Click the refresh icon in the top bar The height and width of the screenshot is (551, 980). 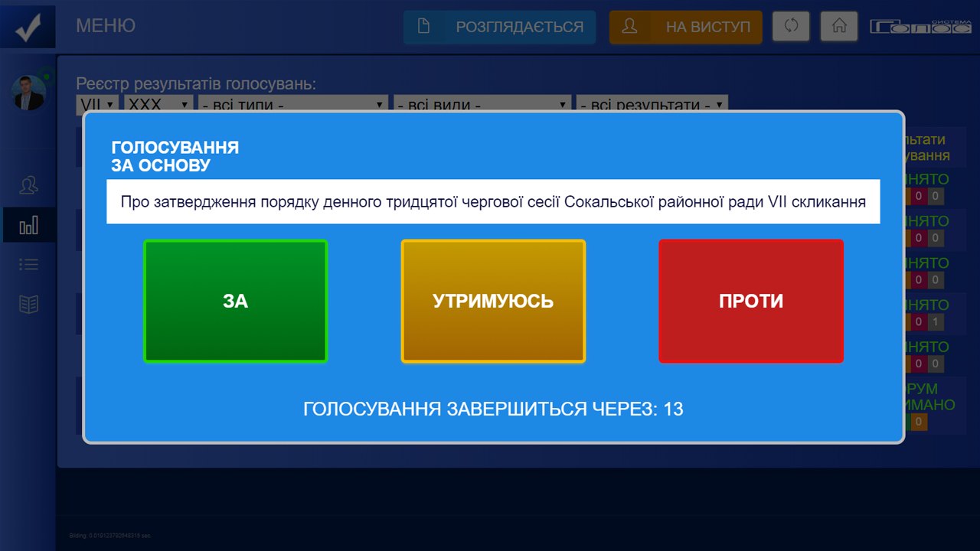[791, 26]
